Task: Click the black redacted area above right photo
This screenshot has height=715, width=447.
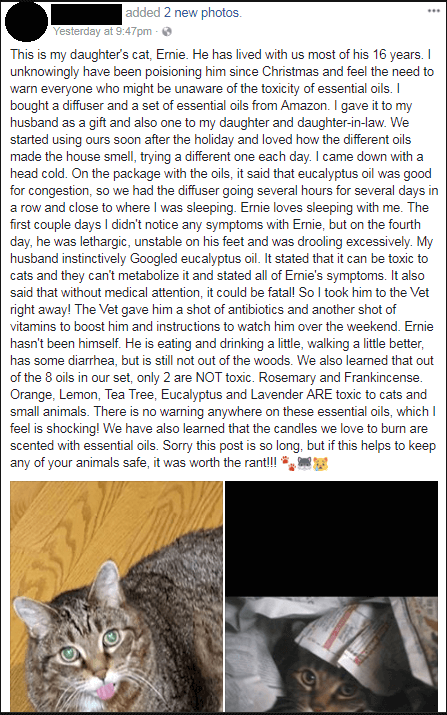Action: click(332, 539)
